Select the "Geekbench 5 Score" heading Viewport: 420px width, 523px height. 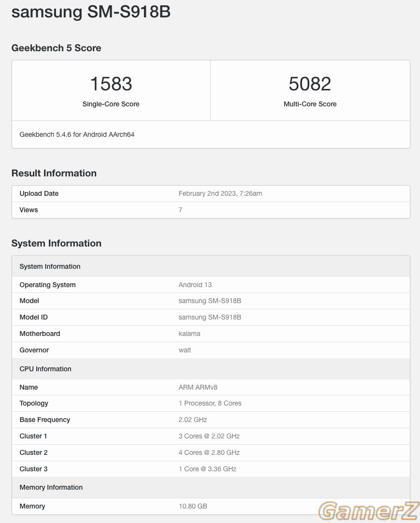(x=57, y=48)
